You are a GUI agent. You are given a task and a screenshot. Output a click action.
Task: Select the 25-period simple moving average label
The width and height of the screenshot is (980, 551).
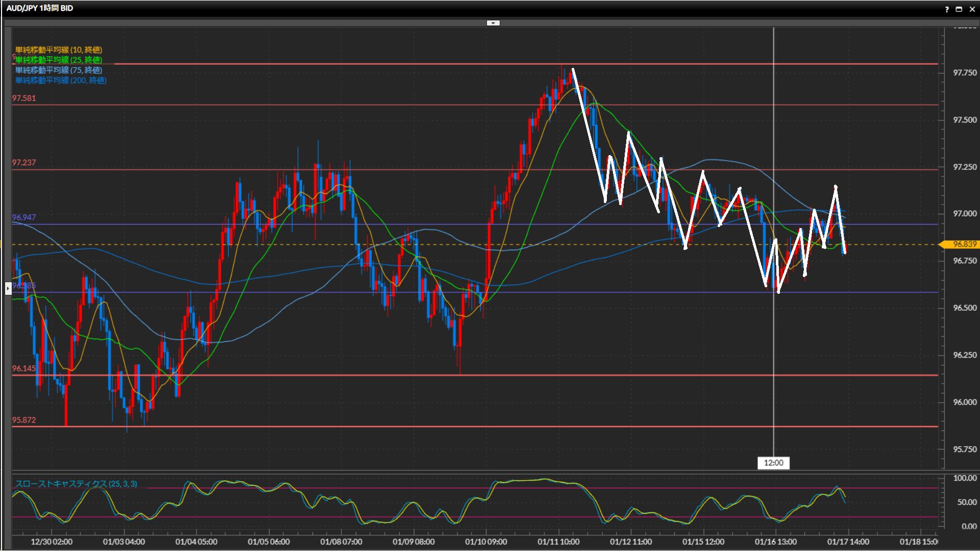[x=59, y=60]
